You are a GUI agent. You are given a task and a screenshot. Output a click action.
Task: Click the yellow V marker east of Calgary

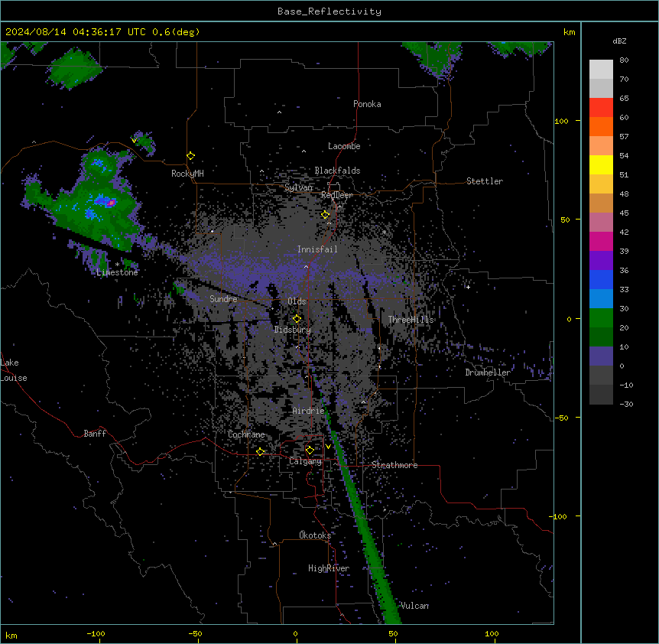coord(328,447)
